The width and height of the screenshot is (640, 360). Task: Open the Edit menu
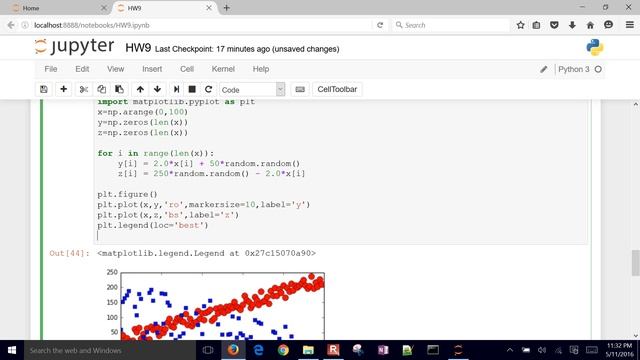click(x=82, y=69)
